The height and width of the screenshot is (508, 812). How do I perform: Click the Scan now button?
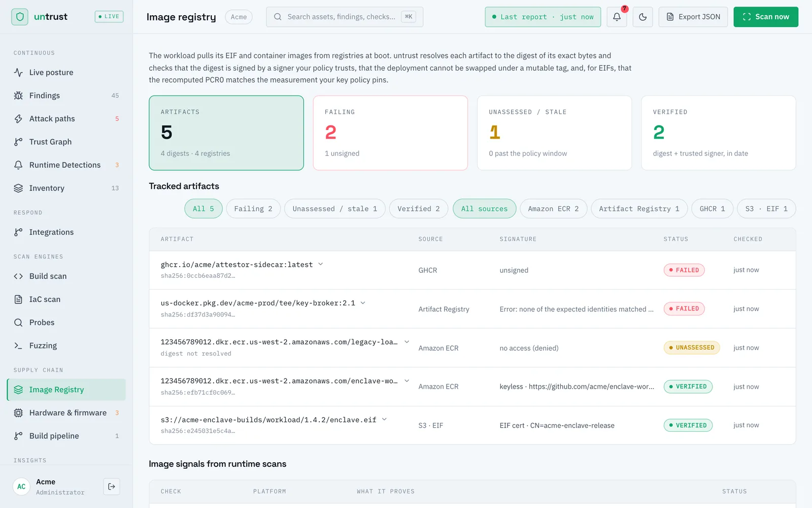click(x=766, y=17)
